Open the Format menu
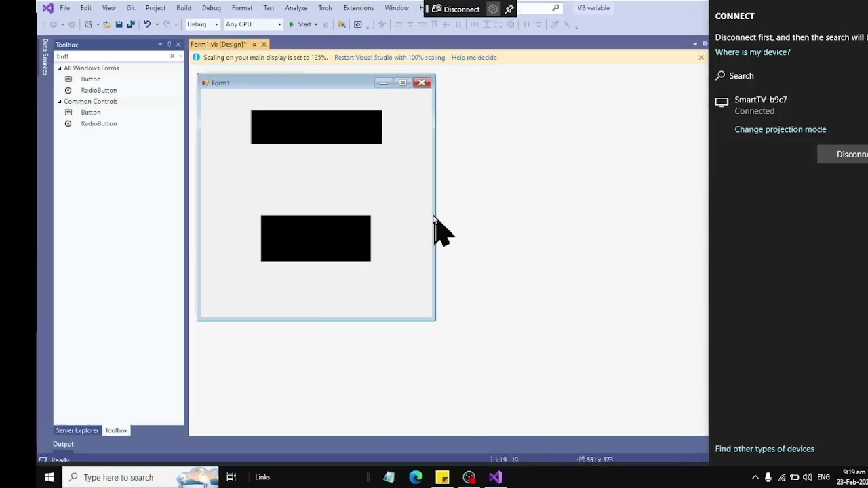The height and width of the screenshot is (488, 868). (242, 8)
